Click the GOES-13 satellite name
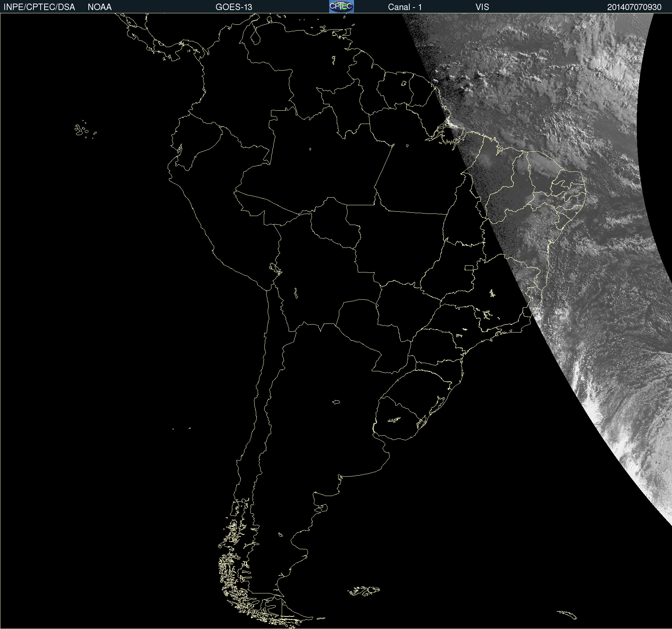The height and width of the screenshot is (629, 672). click(234, 7)
